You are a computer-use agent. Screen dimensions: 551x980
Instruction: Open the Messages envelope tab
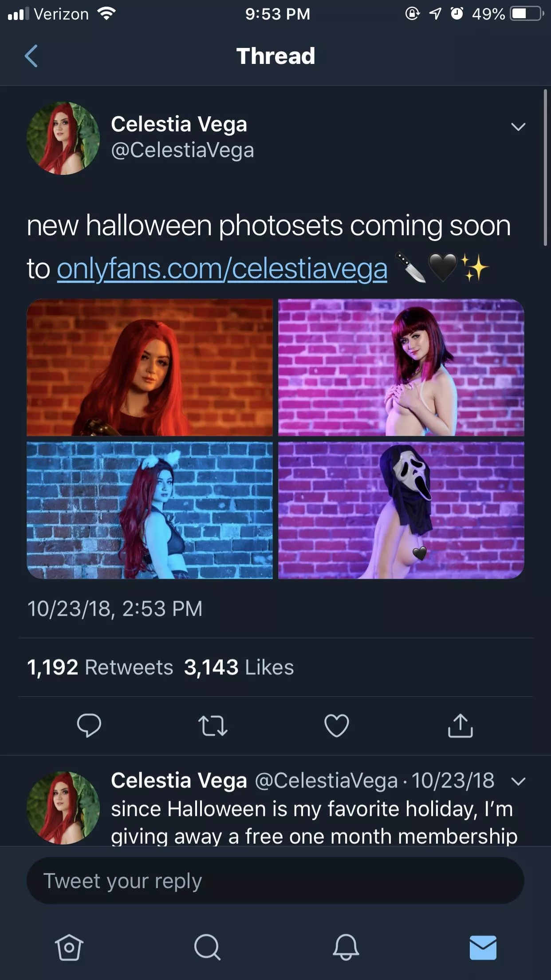483,947
